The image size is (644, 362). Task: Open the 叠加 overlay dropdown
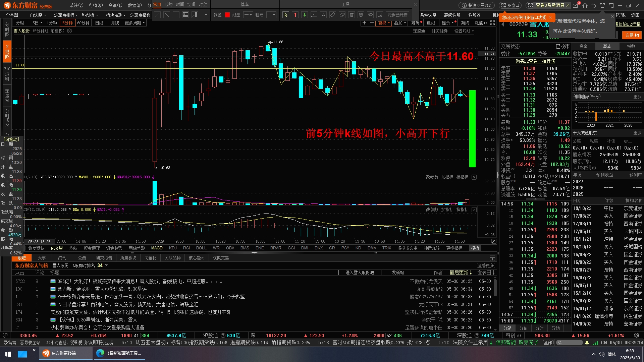pyautogui.click(x=400, y=23)
